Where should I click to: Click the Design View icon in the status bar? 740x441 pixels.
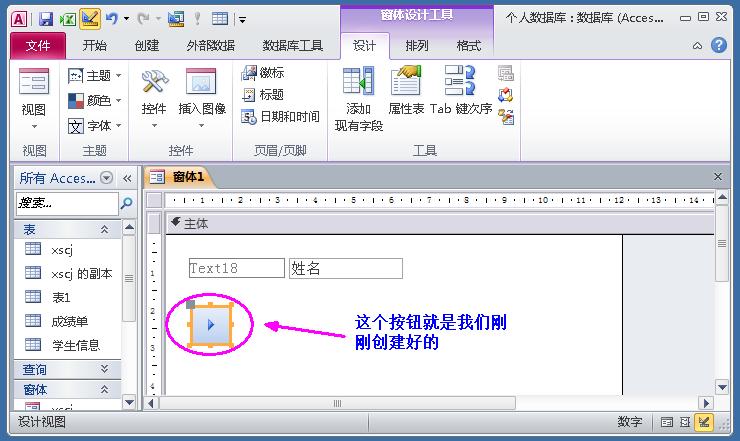point(704,421)
